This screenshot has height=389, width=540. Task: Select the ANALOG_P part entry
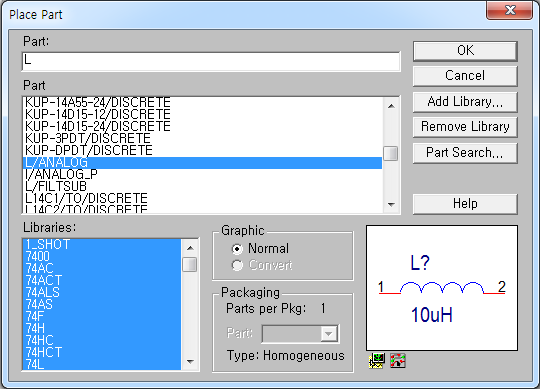coord(202,175)
